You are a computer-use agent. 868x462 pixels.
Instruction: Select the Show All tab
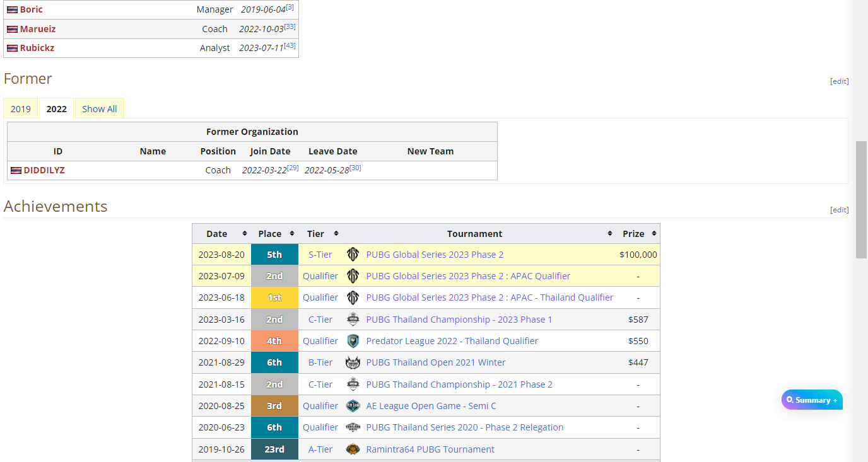[x=99, y=109]
